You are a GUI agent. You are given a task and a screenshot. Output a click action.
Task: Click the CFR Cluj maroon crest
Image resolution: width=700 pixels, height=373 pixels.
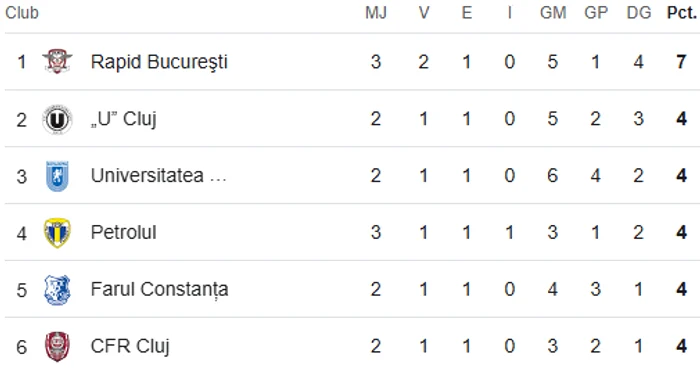57,347
